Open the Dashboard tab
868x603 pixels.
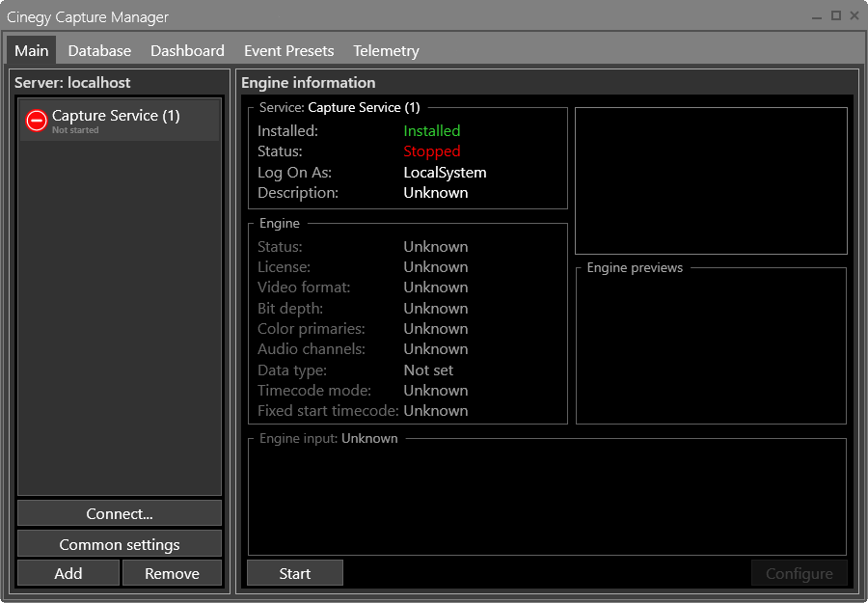pos(187,50)
